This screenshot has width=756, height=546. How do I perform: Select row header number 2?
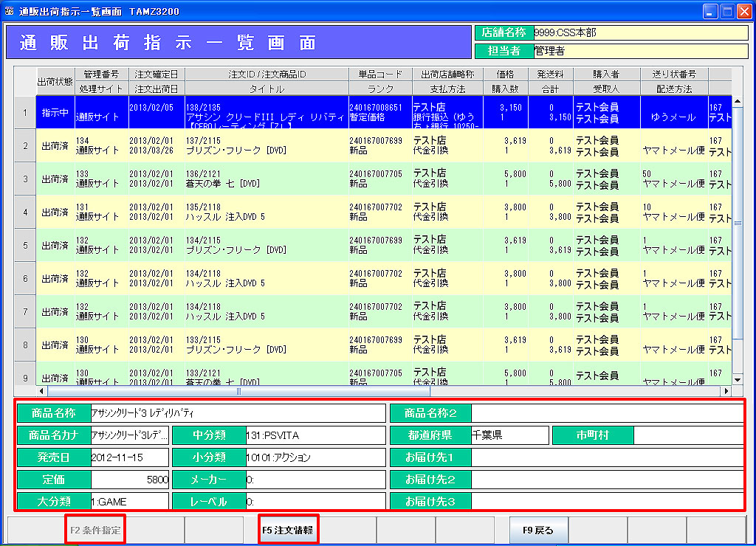click(x=25, y=146)
